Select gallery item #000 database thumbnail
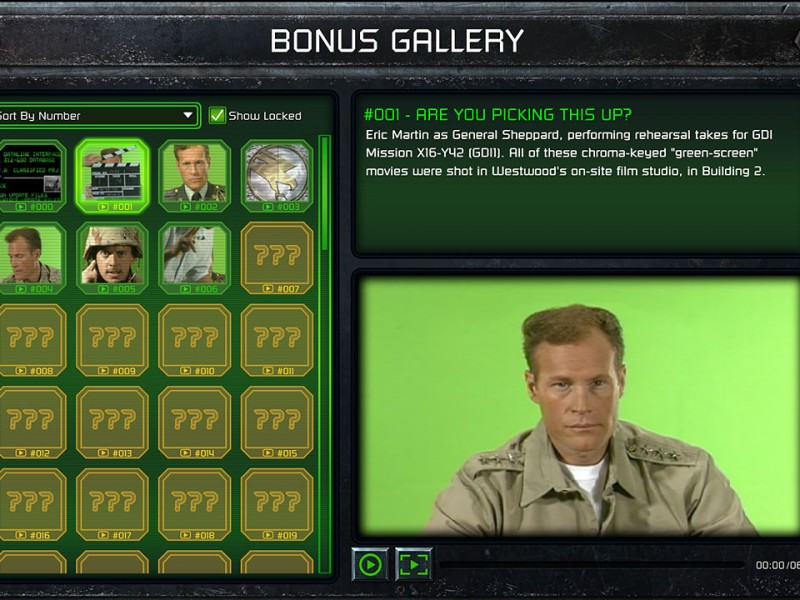This screenshot has height=600, width=800. coord(31,176)
